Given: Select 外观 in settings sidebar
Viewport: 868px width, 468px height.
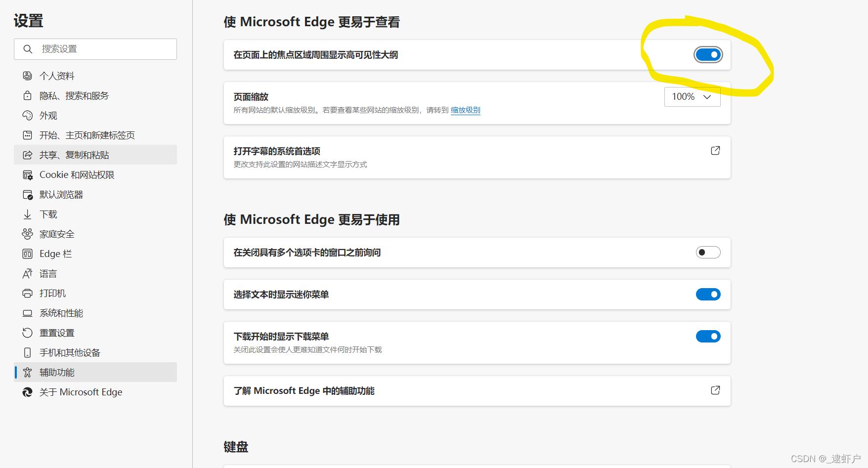Looking at the screenshot, I should (95, 115).
